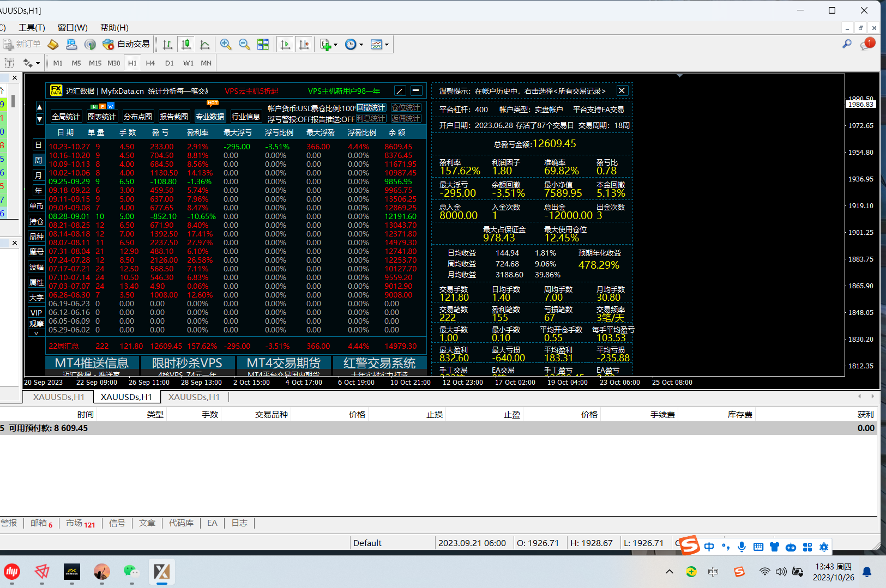This screenshot has height=588, width=886.
Task: Click the 图表统计 button
Action: (x=102, y=117)
